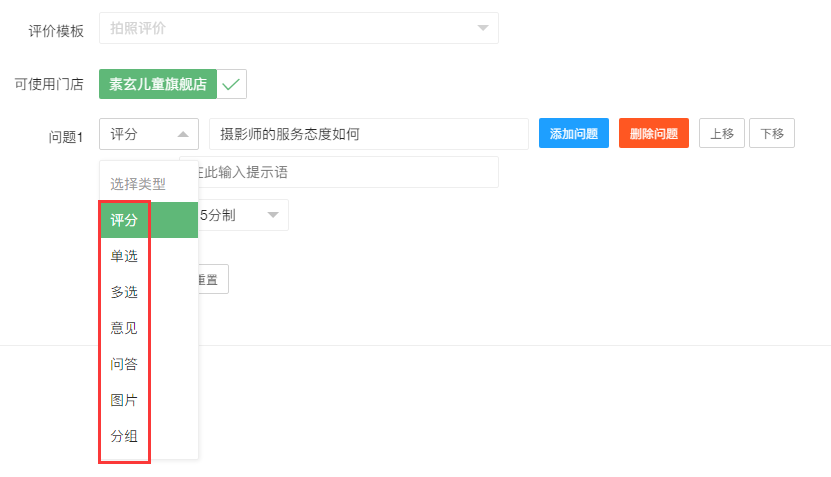
Task: Open the 评价模板 dropdown showing 拍照评价
Action: (298, 28)
